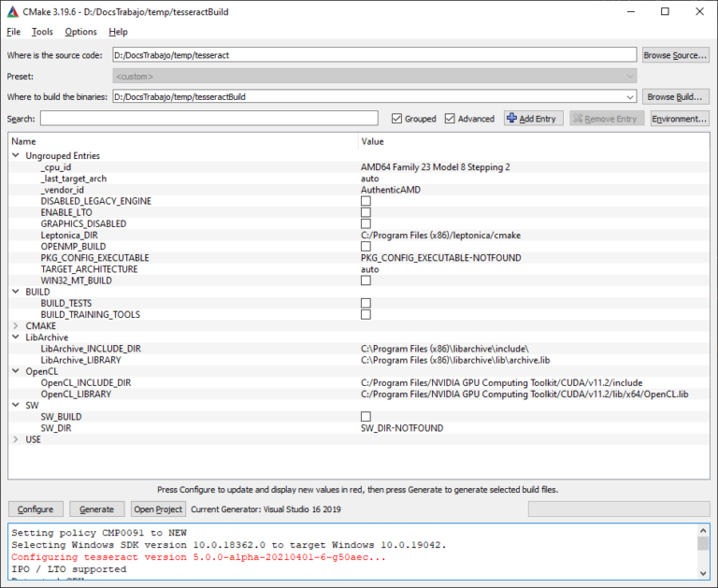Viewport: 718px width, 588px height.
Task: Click the CUDA v11.2 include path value
Action: [501, 382]
